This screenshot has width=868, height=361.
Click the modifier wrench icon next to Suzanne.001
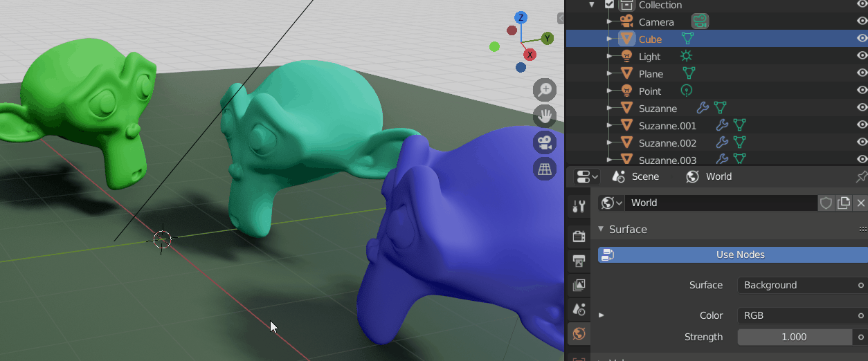coord(721,125)
